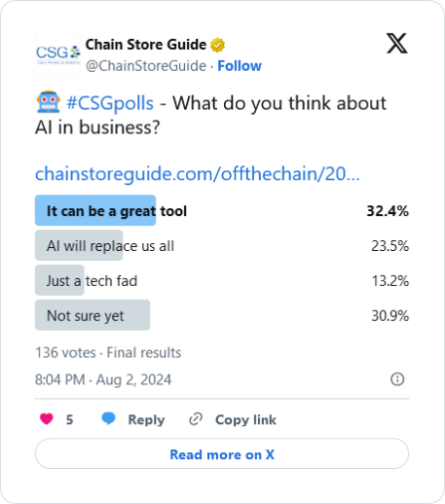The image size is (445, 504).
Task: Click the X logo icon
Action: pyautogui.click(x=396, y=43)
